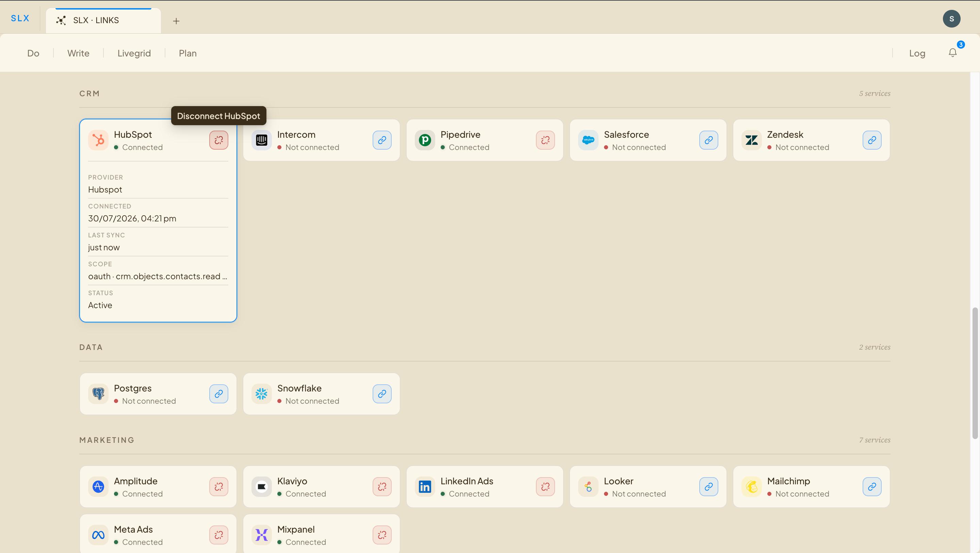Click the 'Hubspot' provider value

[x=105, y=189]
